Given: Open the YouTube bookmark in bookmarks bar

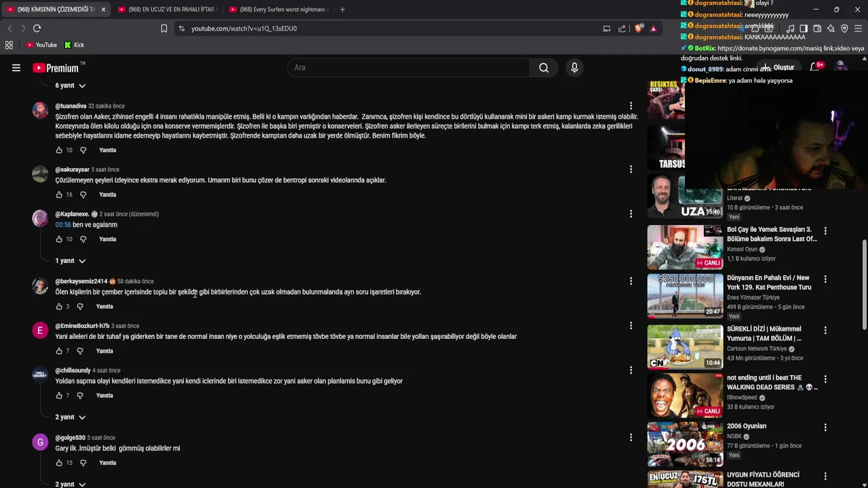Looking at the screenshot, I should tap(41, 45).
